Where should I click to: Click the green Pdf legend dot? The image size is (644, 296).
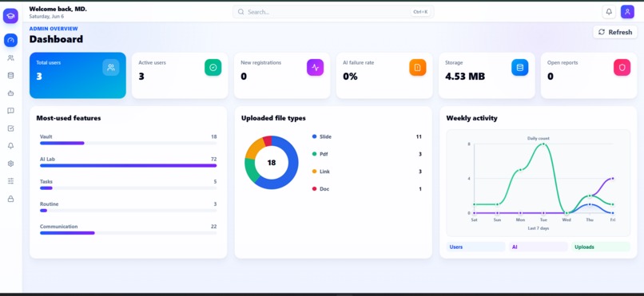coord(315,154)
